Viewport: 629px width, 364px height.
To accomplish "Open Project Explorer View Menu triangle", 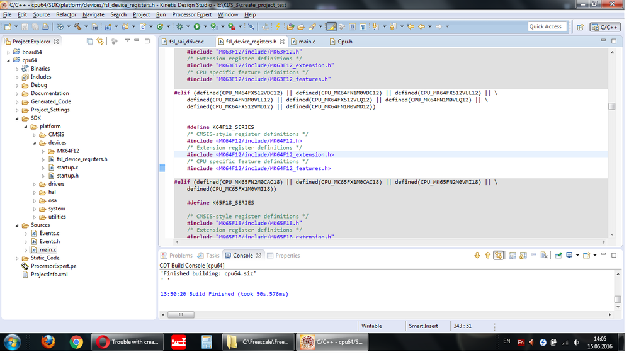I will (x=127, y=40).
